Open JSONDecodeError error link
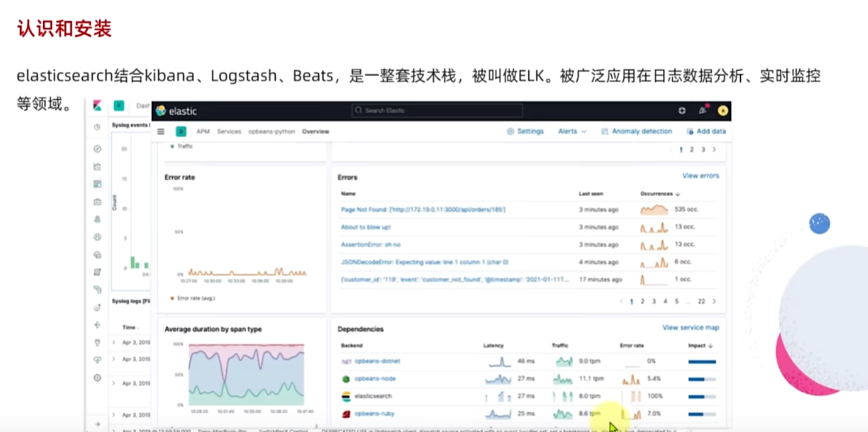 click(x=424, y=263)
